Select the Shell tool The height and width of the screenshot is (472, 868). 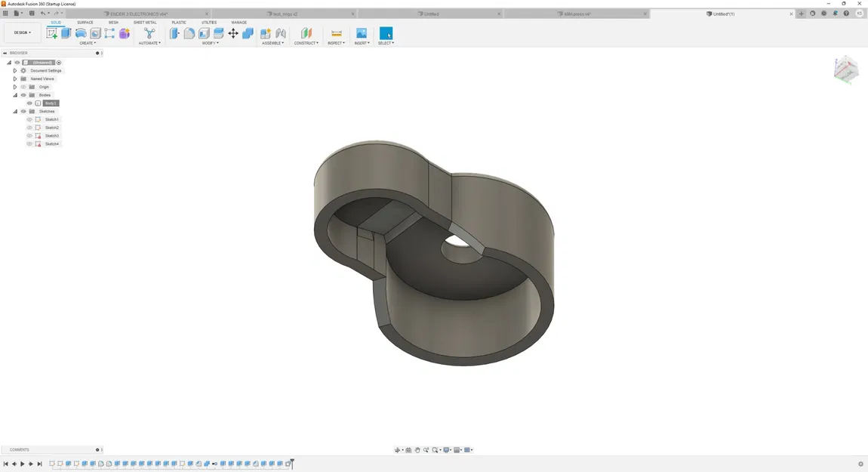[x=204, y=33]
